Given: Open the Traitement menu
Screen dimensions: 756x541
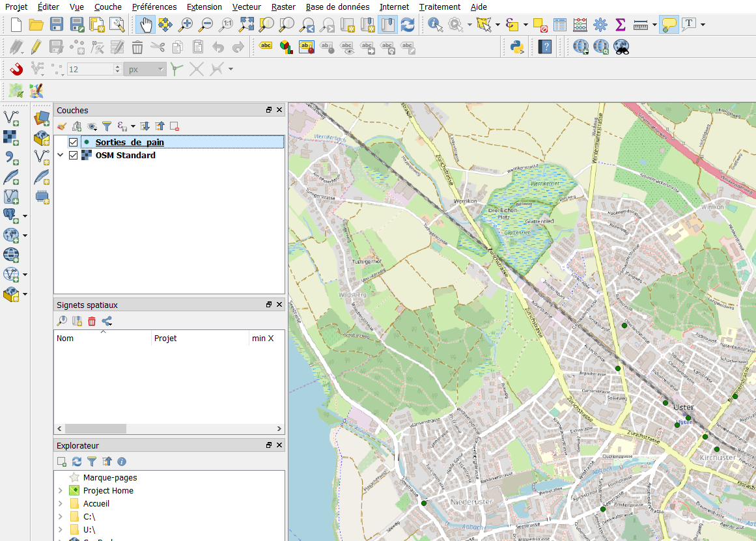Looking at the screenshot, I should point(440,7).
